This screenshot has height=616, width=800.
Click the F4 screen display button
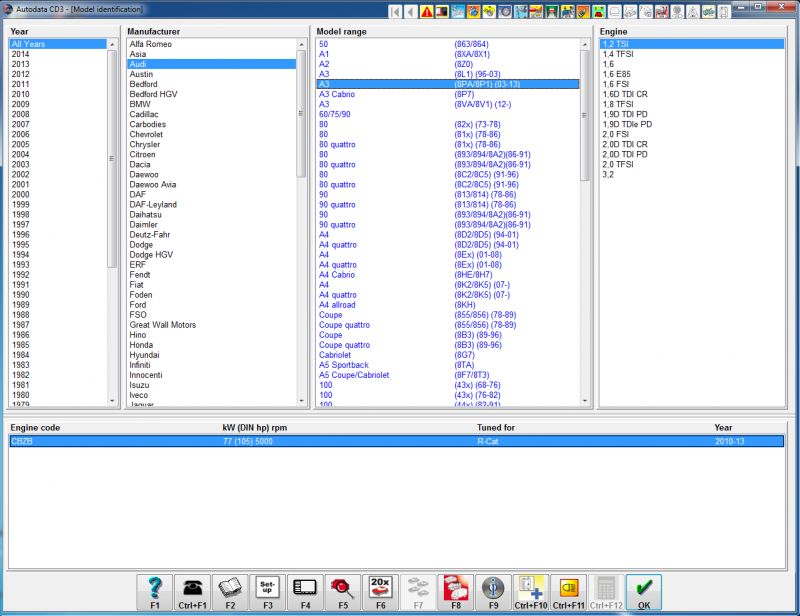point(306,592)
